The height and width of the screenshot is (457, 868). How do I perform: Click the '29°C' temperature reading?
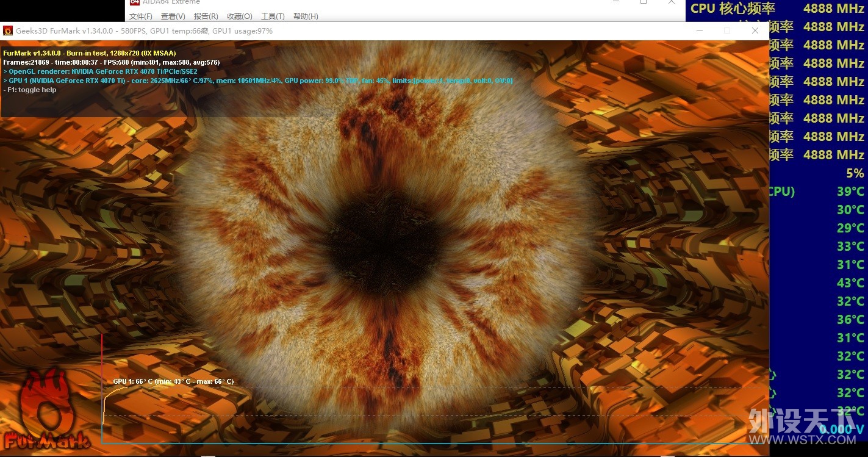(850, 228)
